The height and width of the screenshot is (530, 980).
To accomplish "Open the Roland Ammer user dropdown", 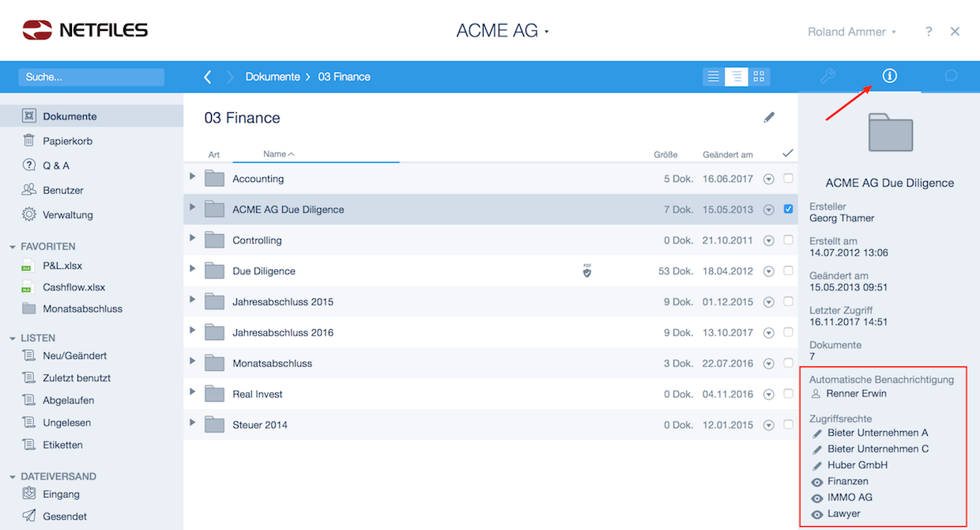I will tap(852, 32).
